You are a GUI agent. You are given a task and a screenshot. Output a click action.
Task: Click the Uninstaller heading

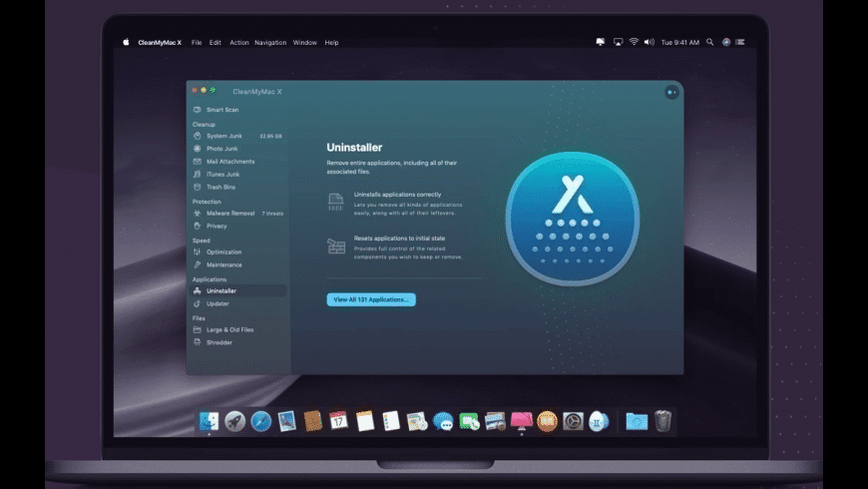pos(354,148)
